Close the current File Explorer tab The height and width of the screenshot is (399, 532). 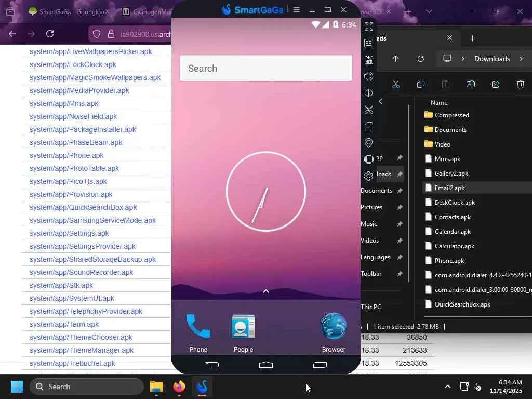pos(449,37)
